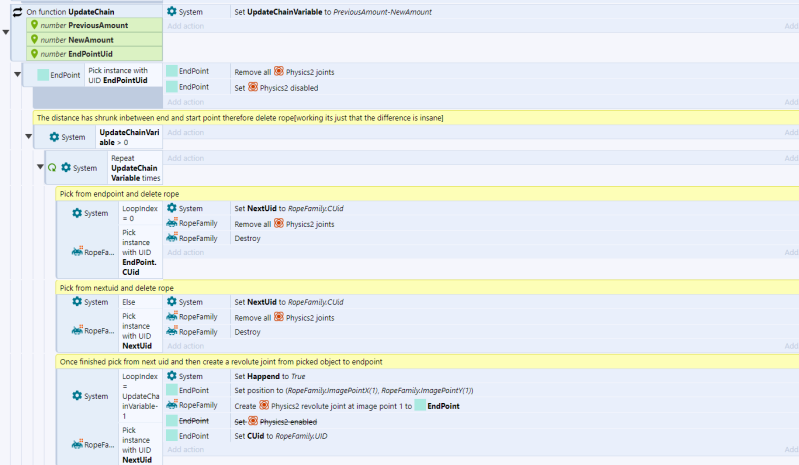This screenshot has height=465, width=799.
Task: Click System gear icon of Repeat UpdateChainVariable times
Action: [66, 167]
